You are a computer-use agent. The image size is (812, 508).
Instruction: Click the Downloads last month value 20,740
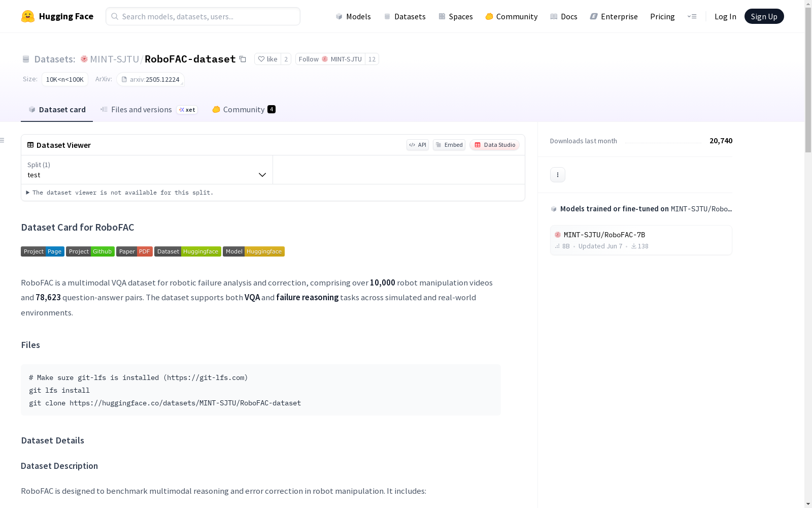(x=721, y=141)
